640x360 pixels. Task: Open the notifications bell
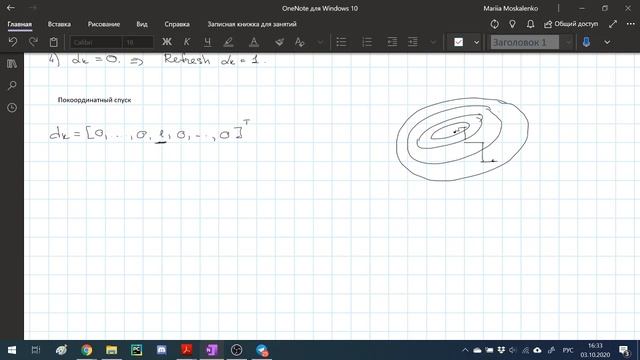click(x=530, y=24)
